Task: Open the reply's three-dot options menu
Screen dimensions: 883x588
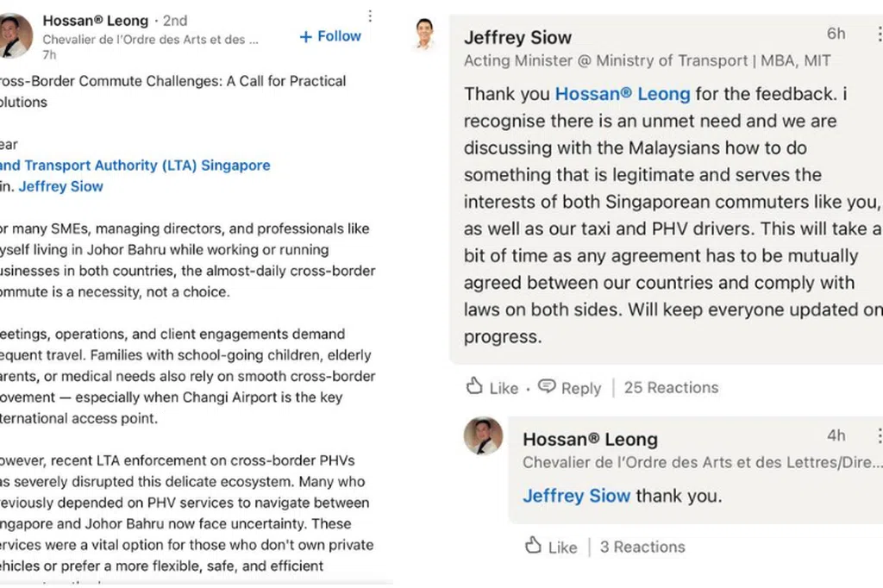Action: tap(879, 435)
